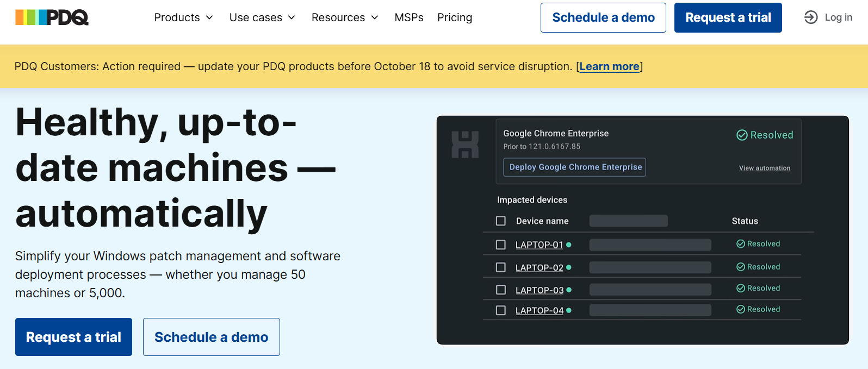Check the LAPTOP-04 checkbox

pyautogui.click(x=501, y=310)
